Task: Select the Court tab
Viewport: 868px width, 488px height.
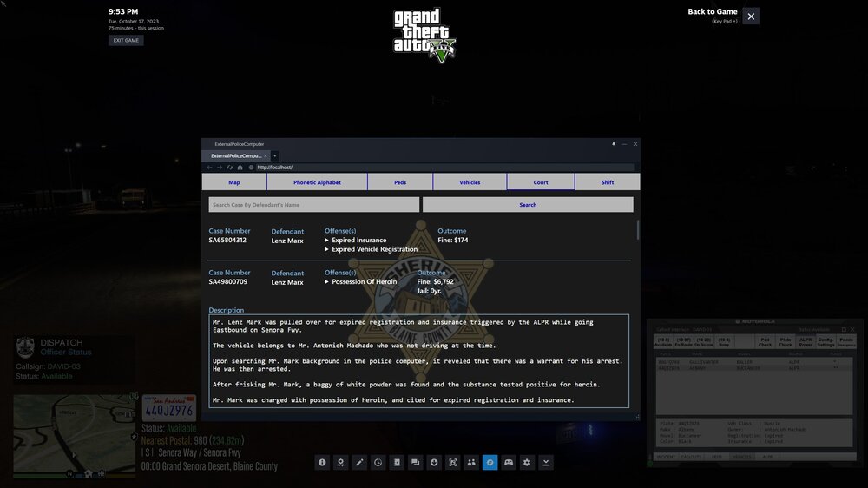Action: point(541,182)
